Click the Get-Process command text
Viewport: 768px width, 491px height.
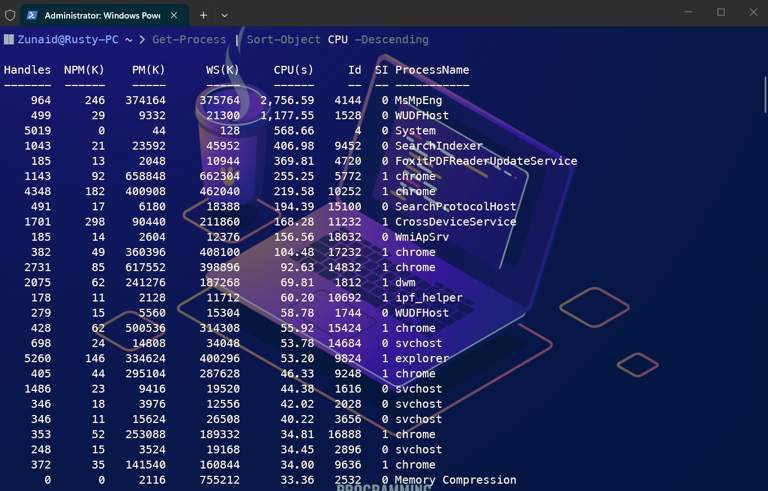(x=189, y=40)
